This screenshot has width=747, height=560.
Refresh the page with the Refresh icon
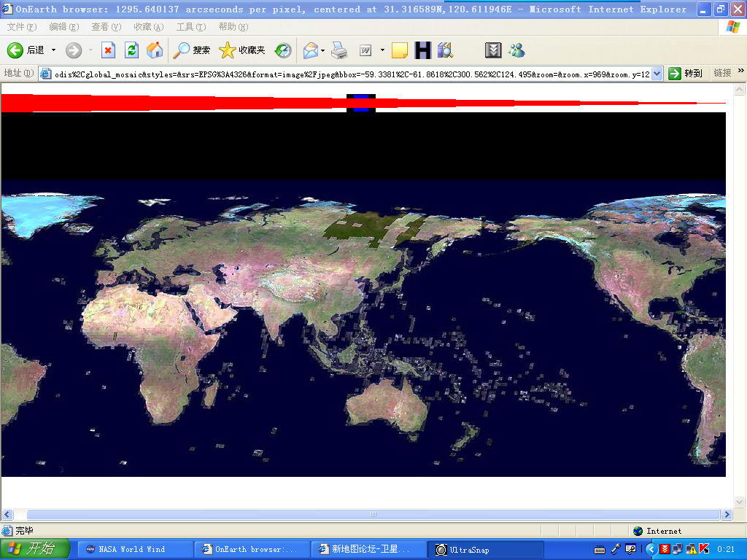(131, 50)
